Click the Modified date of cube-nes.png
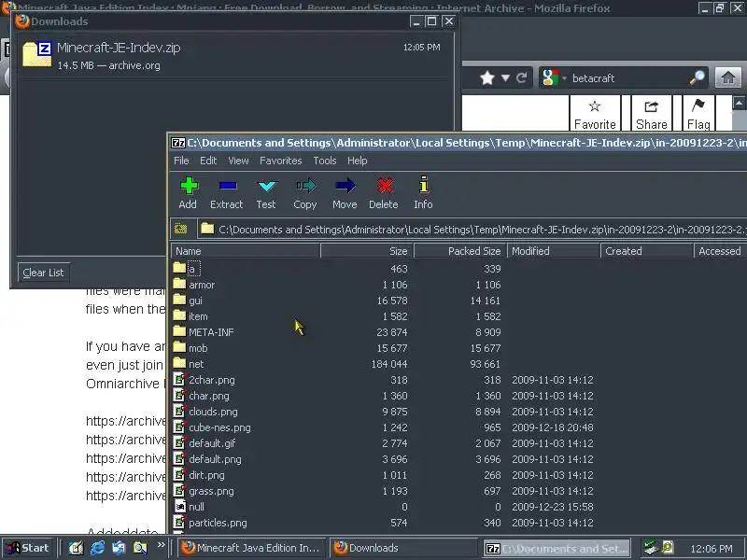Screen dimensions: 747x560 552,427
